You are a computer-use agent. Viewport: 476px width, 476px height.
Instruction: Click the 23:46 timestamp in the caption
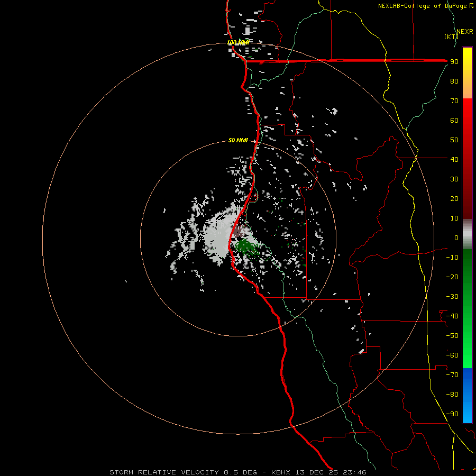[x=354, y=472]
